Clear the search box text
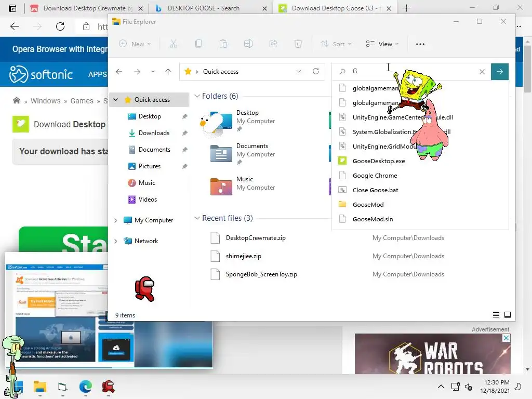 [482, 72]
